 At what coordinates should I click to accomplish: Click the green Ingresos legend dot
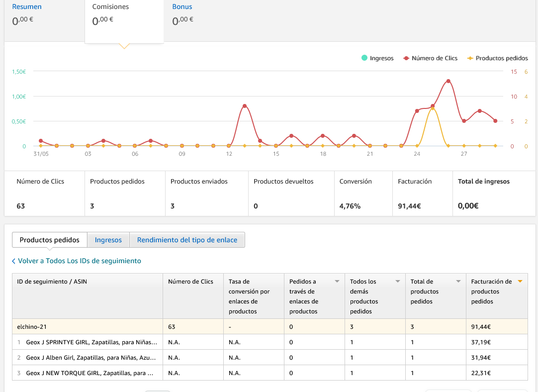364,58
